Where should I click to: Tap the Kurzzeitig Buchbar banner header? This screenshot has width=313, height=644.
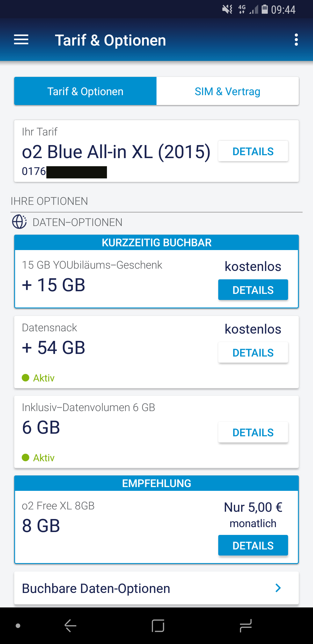tap(156, 243)
